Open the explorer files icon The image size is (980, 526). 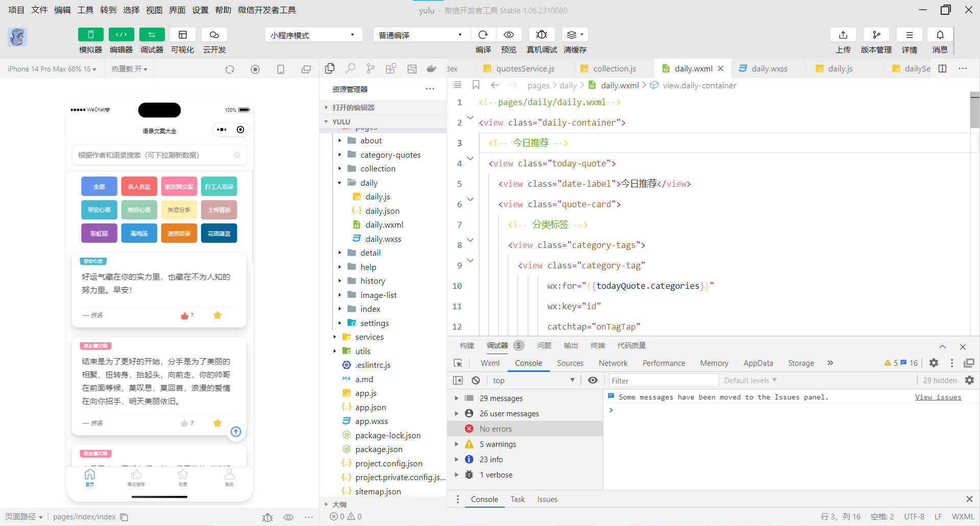click(330, 68)
